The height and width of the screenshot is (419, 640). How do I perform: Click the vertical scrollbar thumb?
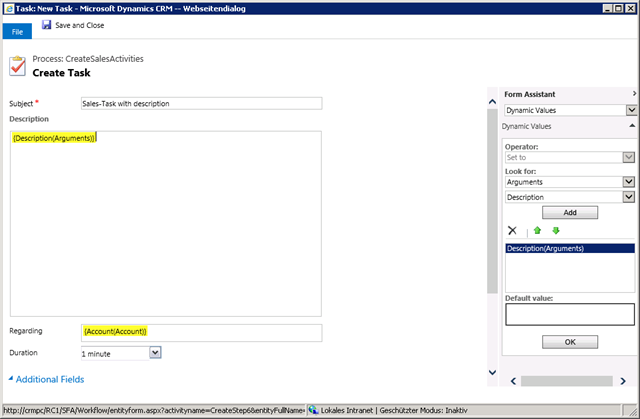[492, 201]
